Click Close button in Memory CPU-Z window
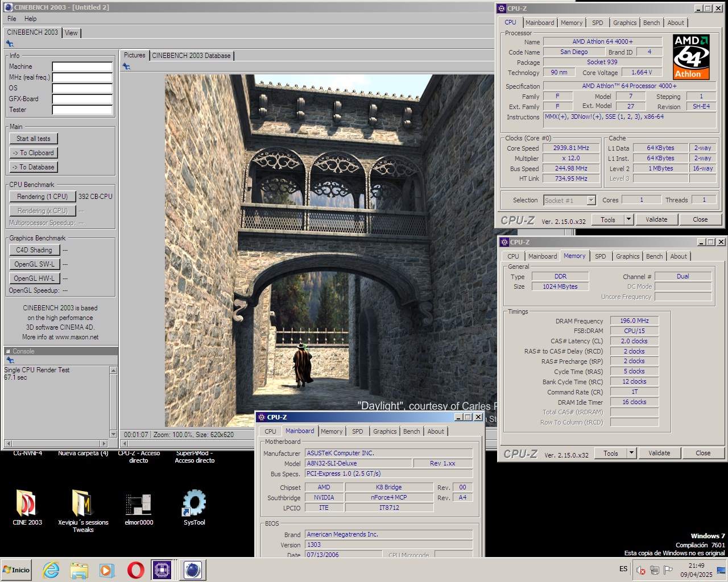The image size is (728, 582). coord(703,453)
